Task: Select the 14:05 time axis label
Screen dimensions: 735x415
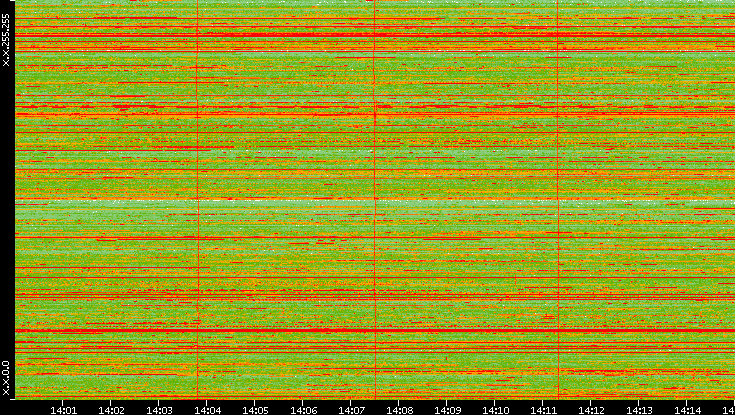Action: (x=255, y=410)
